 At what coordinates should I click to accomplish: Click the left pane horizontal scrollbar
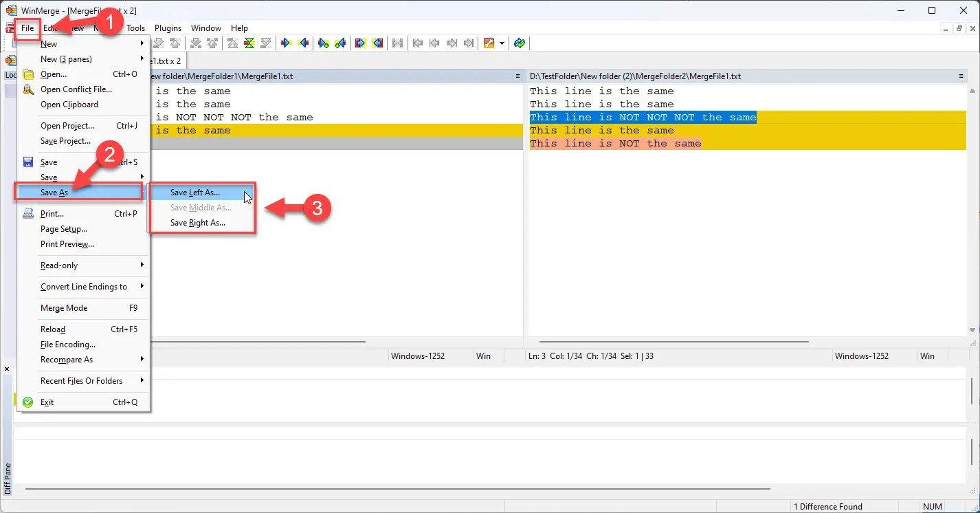click(258, 342)
